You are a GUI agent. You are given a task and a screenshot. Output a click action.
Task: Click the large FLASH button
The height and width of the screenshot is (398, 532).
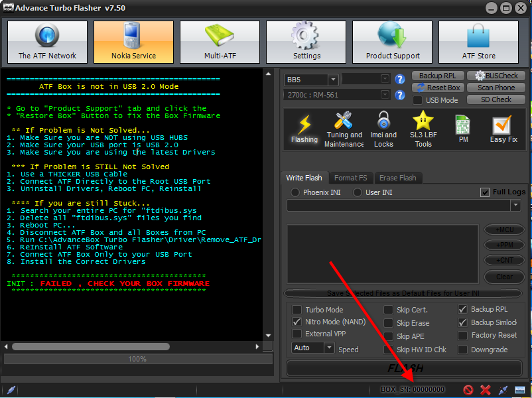405,368
